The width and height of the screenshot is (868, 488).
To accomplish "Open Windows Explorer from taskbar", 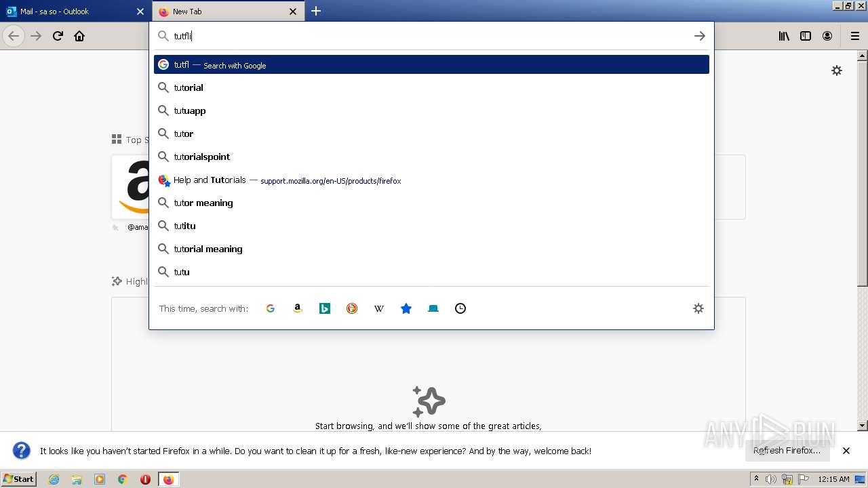I will pyautogui.click(x=77, y=479).
